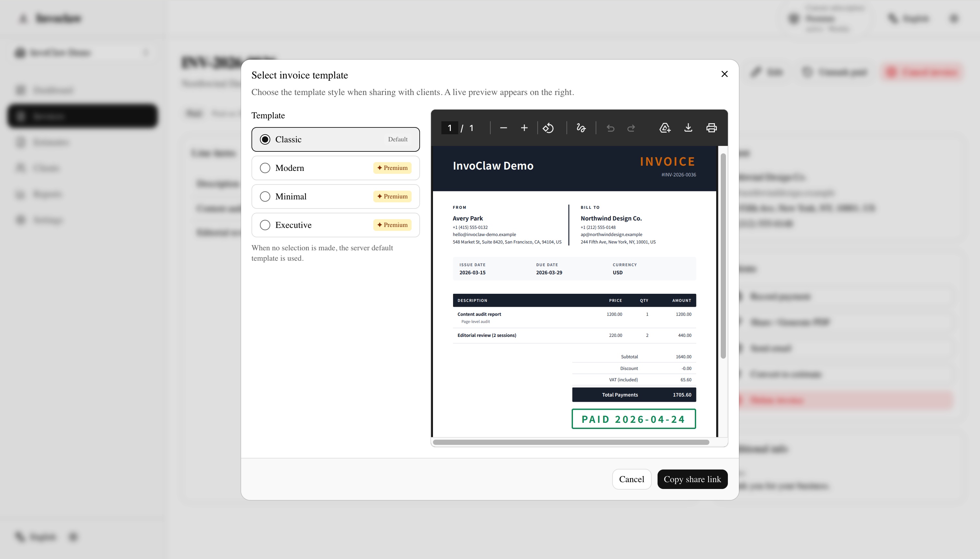Screen dimensions: 980x559
Task: Click hello@invoclaw-demo.example email text
Action: [484, 234]
